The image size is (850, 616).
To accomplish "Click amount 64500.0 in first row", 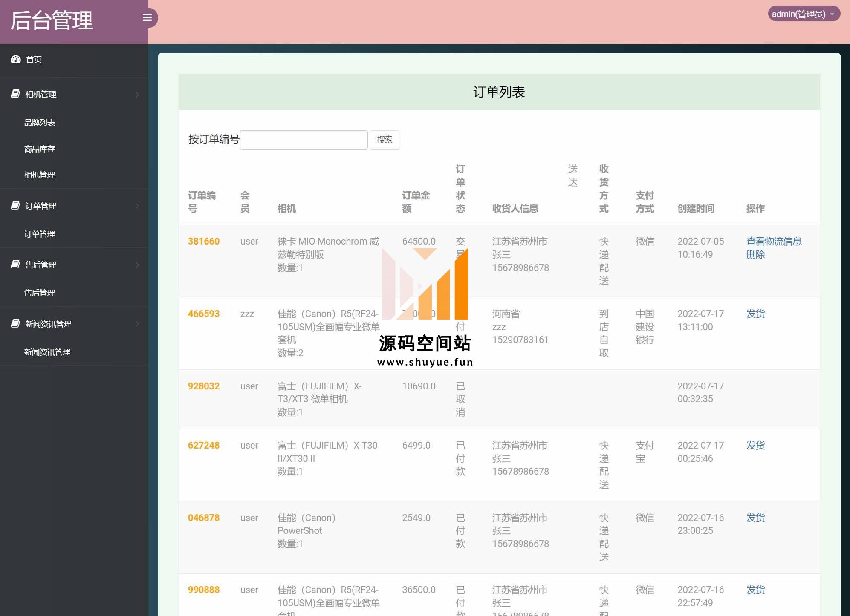I will pos(419,242).
